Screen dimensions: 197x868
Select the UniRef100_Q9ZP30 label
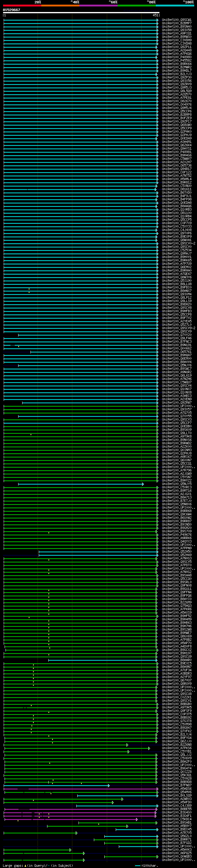click(176, 77)
